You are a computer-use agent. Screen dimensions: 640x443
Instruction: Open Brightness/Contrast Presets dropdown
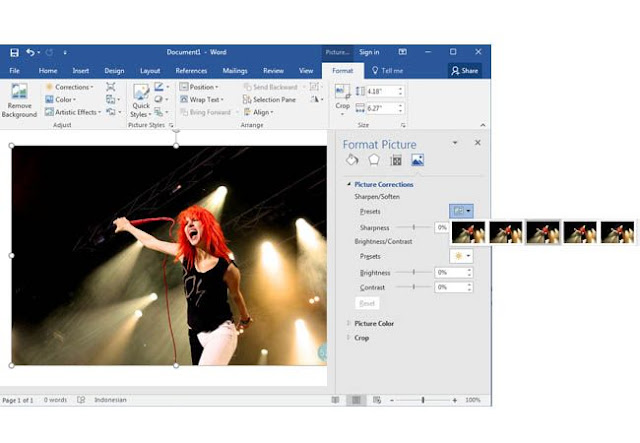[461, 256]
